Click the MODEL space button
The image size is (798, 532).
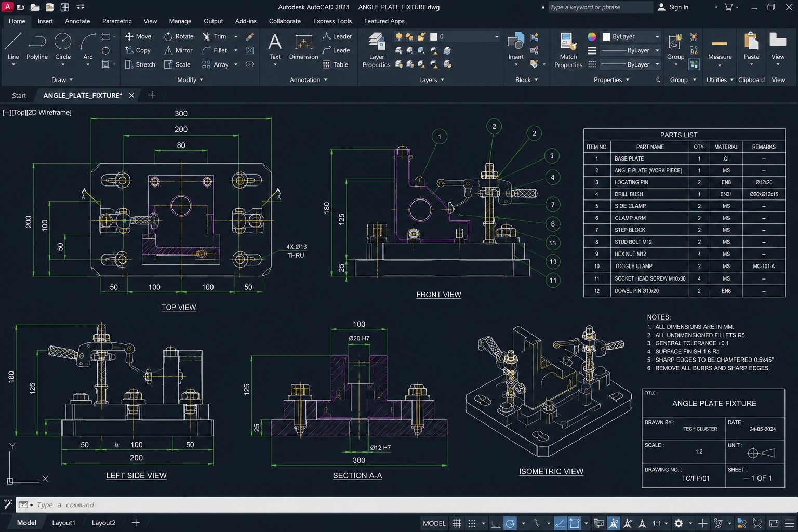(x=434, y=523)
